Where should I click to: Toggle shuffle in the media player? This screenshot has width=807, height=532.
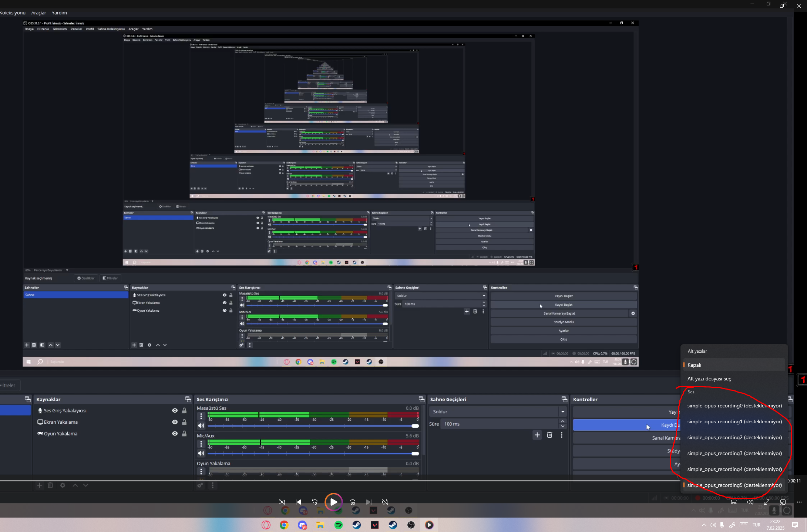point(282,502)
